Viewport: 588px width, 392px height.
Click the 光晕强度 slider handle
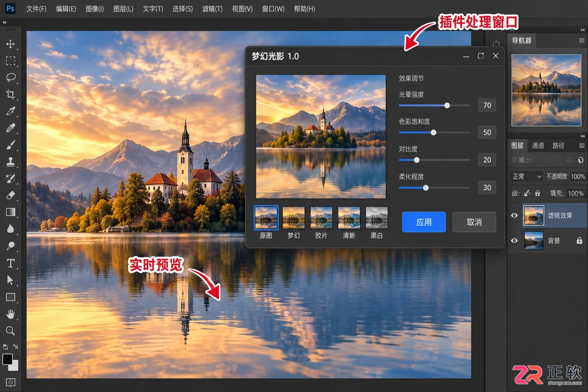pyautogui.click(x=447, y=105)
